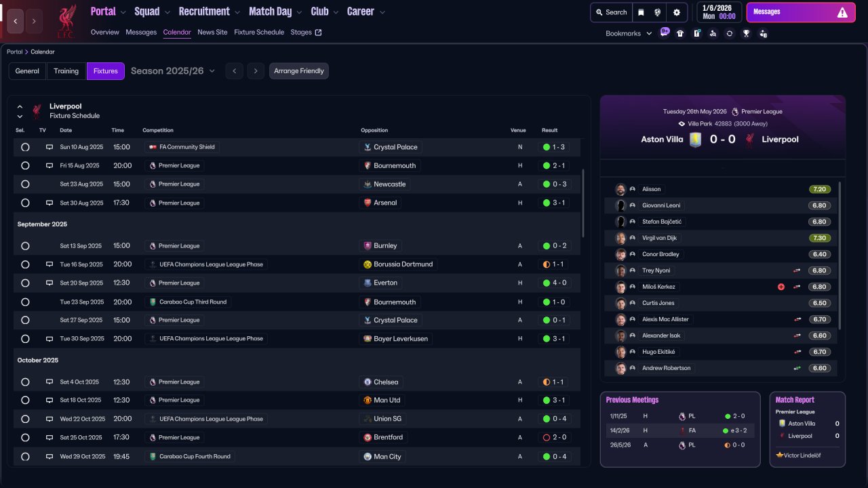Viewport: 868px width, 488px height.
Task: Open the 9+ notifications chat icon
Action: (x=665, y=33)
